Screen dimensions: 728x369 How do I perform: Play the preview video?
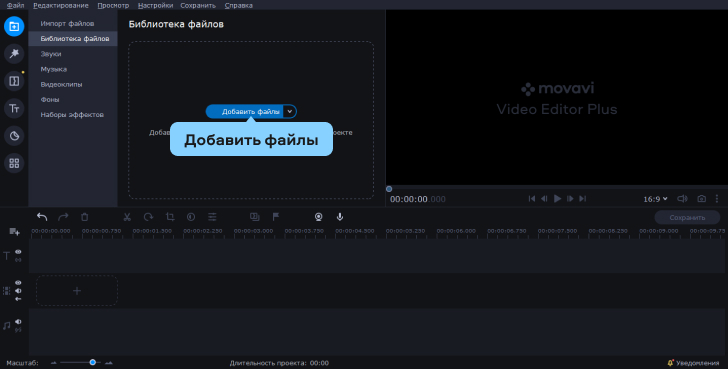(557, 199)
